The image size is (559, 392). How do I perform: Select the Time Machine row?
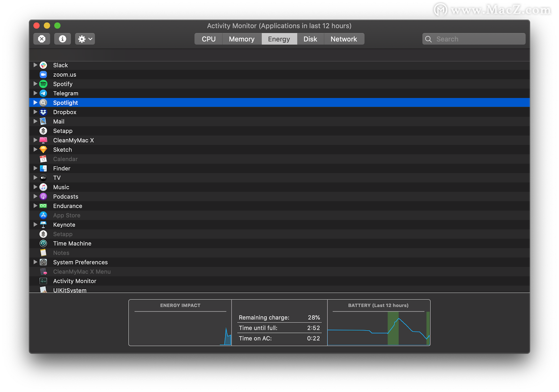(x=279, y=244)
